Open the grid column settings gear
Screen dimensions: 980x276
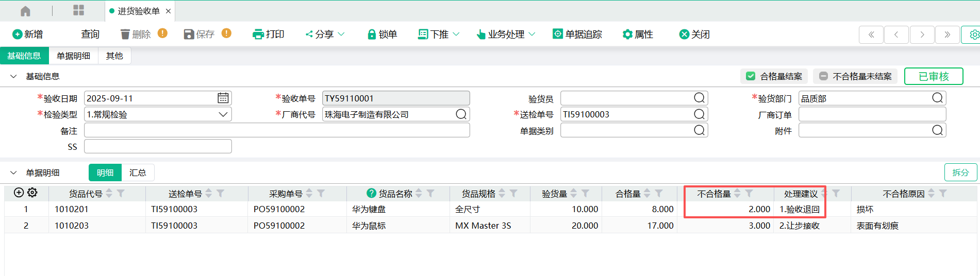coord(32,193)
